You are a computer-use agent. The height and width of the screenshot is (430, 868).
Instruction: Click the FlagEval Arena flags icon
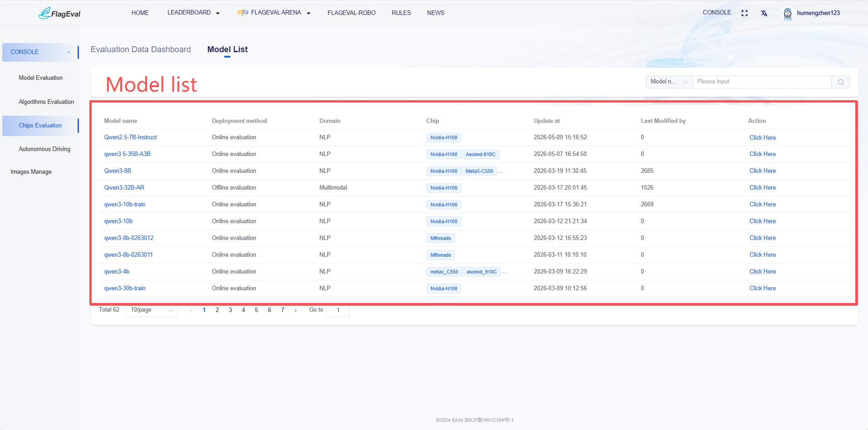coord(243,13)
